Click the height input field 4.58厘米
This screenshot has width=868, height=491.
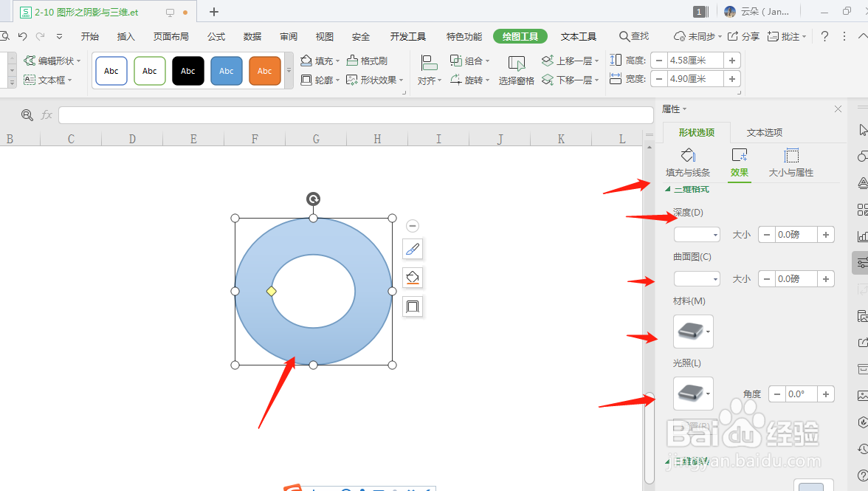pyautogui.click(x=695, y=61)
